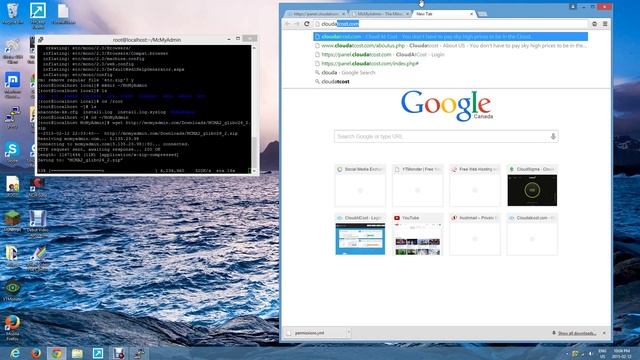Open File Explorer from the taskbar

pos(77,353)
